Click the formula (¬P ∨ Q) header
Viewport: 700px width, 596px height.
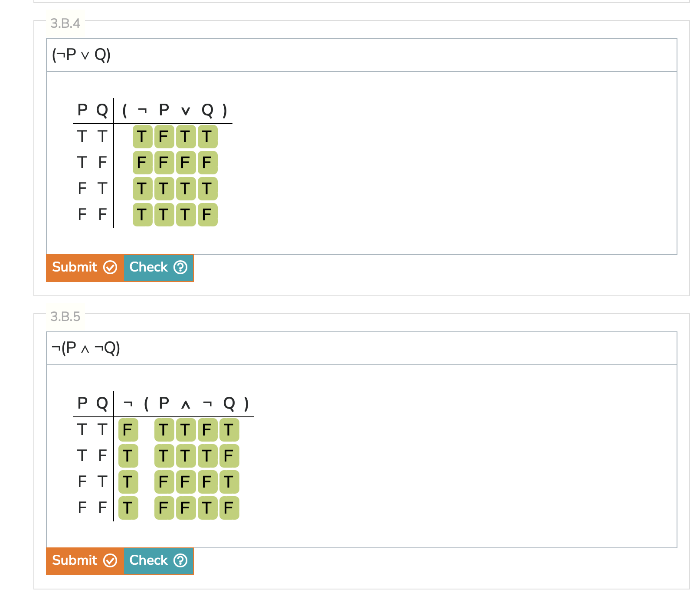tap(81, 54)
